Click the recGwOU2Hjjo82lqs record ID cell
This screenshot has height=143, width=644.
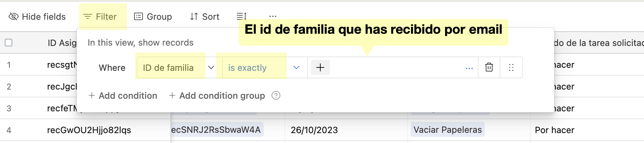(x=89, y=130)
